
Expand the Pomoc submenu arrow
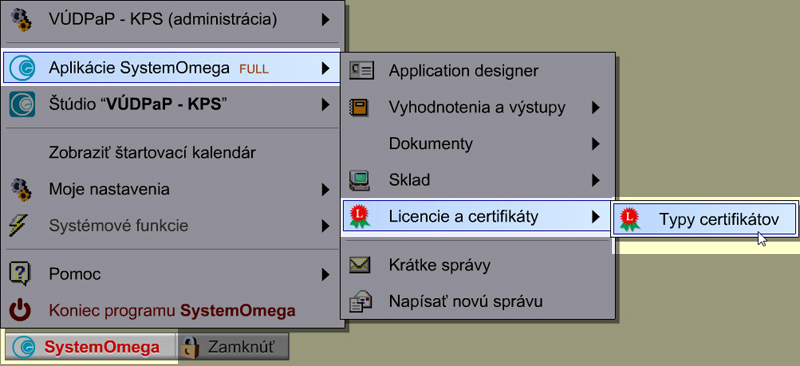coord(325,275)
